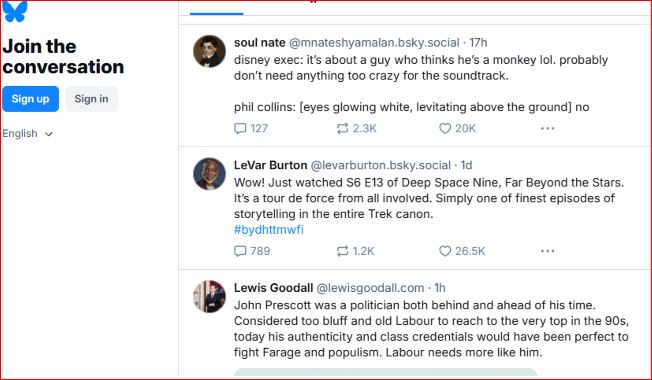Click the Bluesky butterfly logo

15,11
